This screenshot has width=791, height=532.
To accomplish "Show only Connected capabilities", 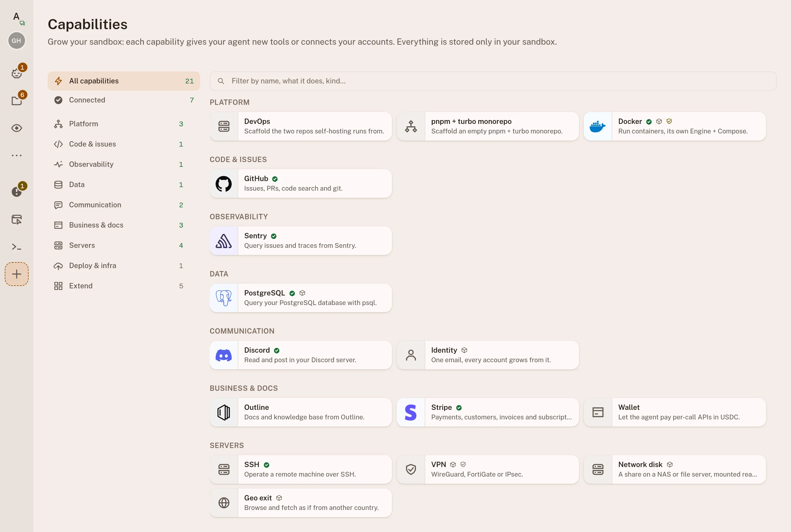I will point(124,100).
